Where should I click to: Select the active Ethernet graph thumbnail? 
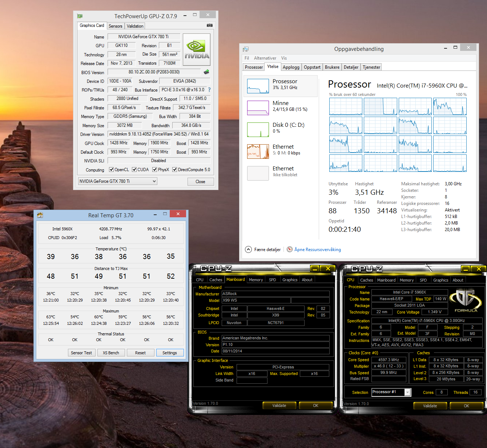point(258,152)
